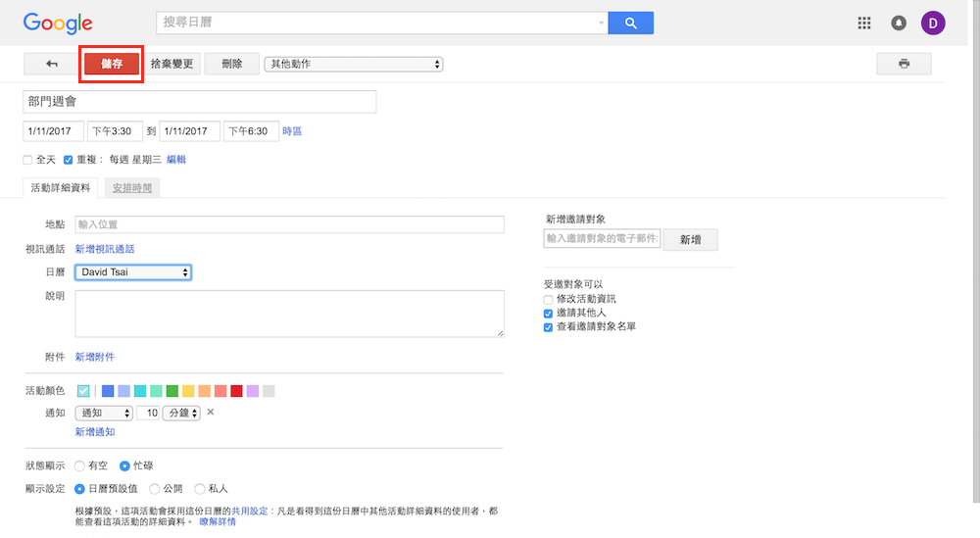
Task: Open the notifications bell
Action: [x=899, y=24]
